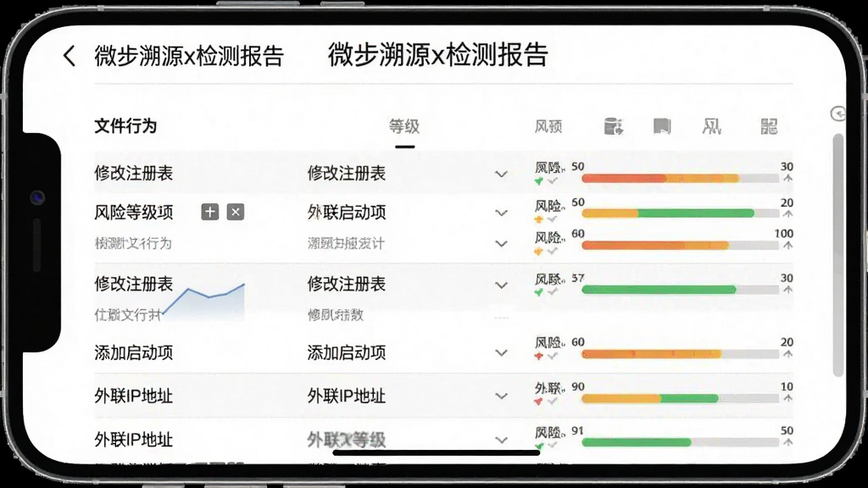This screenshot has width=868, height=488.
Task: Click the value 100 at right
Action: 784,234
